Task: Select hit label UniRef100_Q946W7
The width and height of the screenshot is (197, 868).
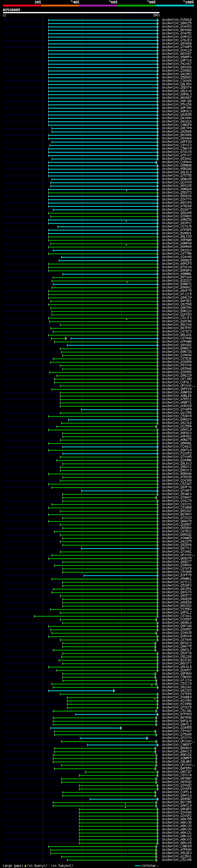Action: click(x=177, y=799)
